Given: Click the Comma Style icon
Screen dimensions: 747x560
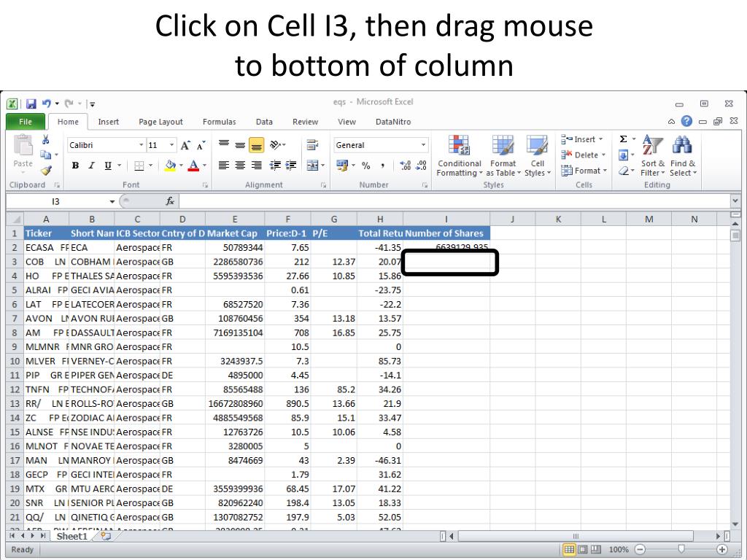Looking at the screenshot, I should pyautogui.click(x=382, y=166).
